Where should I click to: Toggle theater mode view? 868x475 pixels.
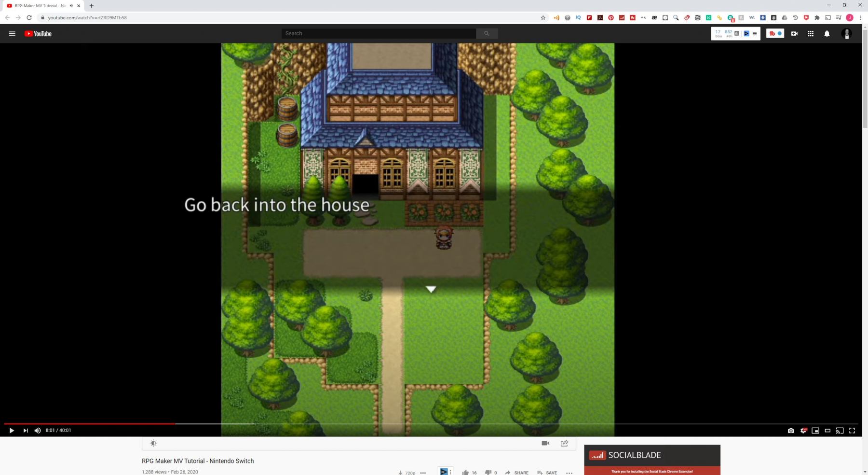coord(827,431)
